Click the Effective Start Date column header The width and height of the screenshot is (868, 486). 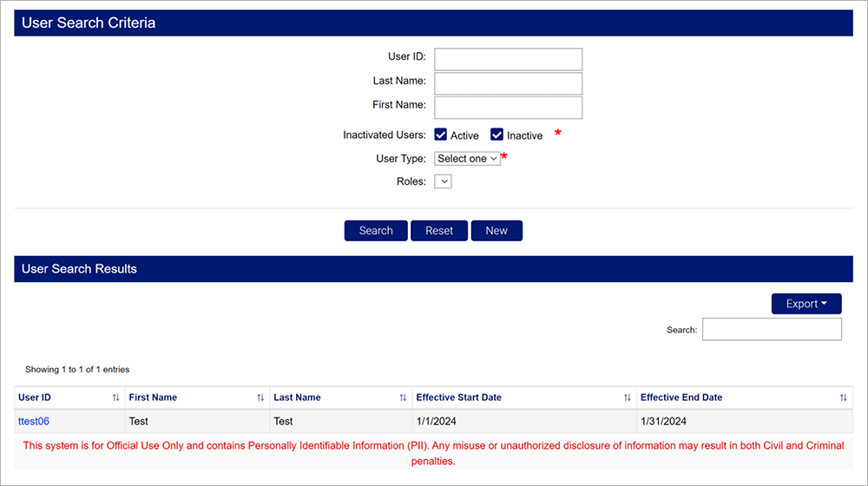(459, 397)
